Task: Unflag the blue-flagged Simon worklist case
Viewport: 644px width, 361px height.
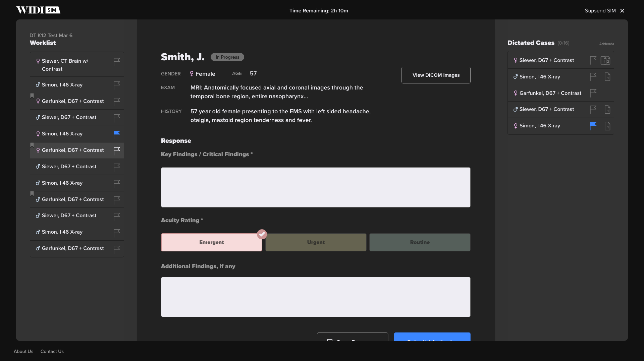Action: [x=116, y=134]
